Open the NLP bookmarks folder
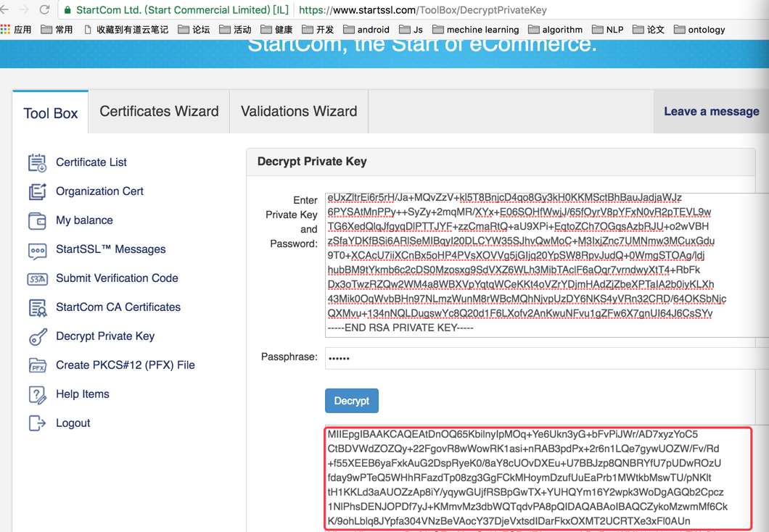Image resolution: width=769 pixels, height=532 pixels. click(607, 30)
